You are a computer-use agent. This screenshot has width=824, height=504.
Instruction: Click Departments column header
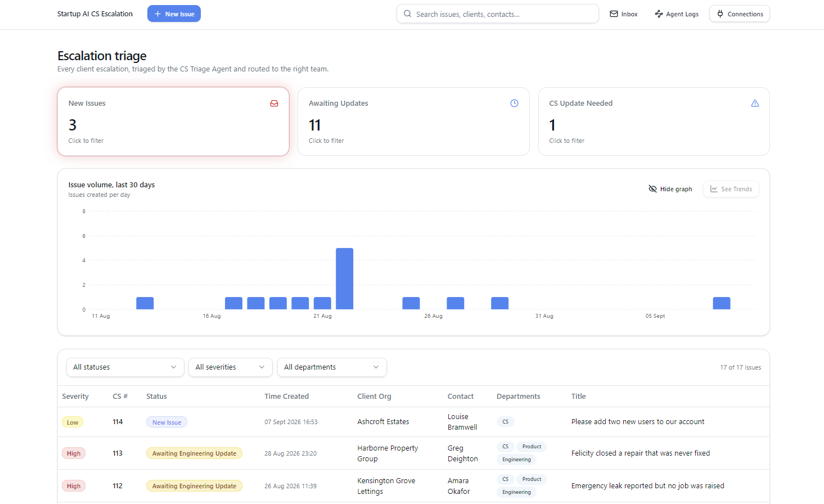[519, 397]
